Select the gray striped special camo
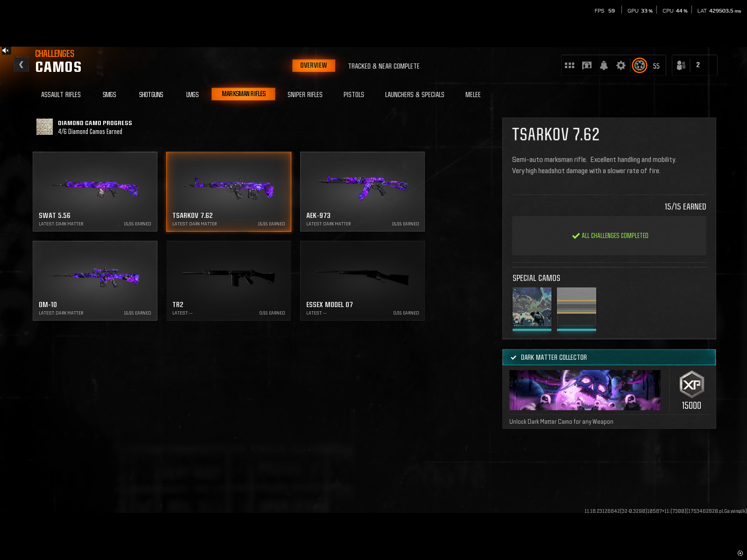 [577, 307]
